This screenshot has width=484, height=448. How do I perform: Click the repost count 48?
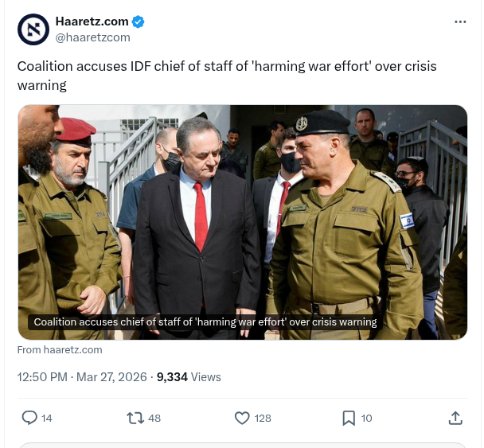154,419
